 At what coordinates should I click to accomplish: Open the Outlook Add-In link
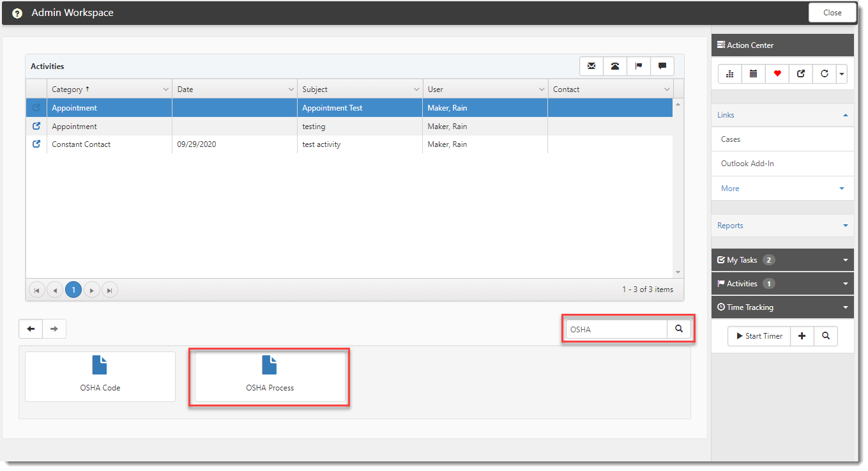point(747,164)
